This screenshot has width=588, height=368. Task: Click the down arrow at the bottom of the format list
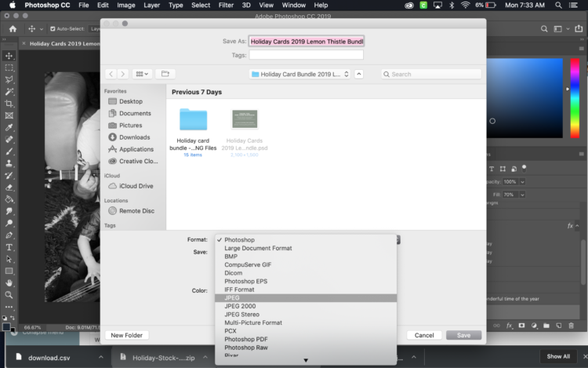[306, 360]
